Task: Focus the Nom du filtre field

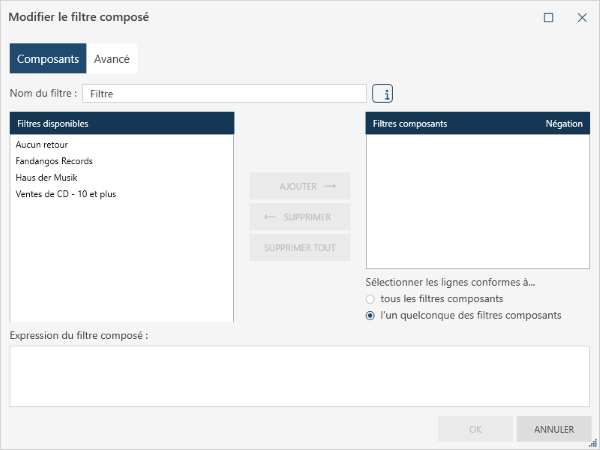Action: coord(224,94)
